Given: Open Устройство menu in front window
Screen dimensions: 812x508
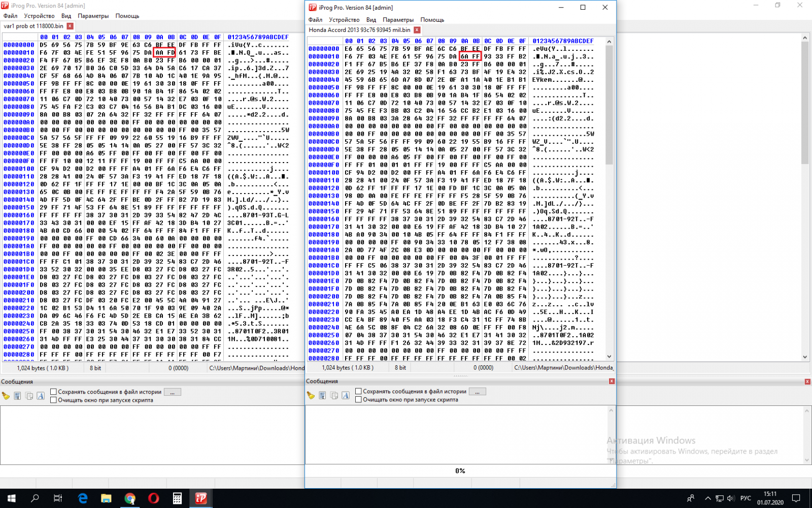Looking at the screenshot, I should point(344,20).
